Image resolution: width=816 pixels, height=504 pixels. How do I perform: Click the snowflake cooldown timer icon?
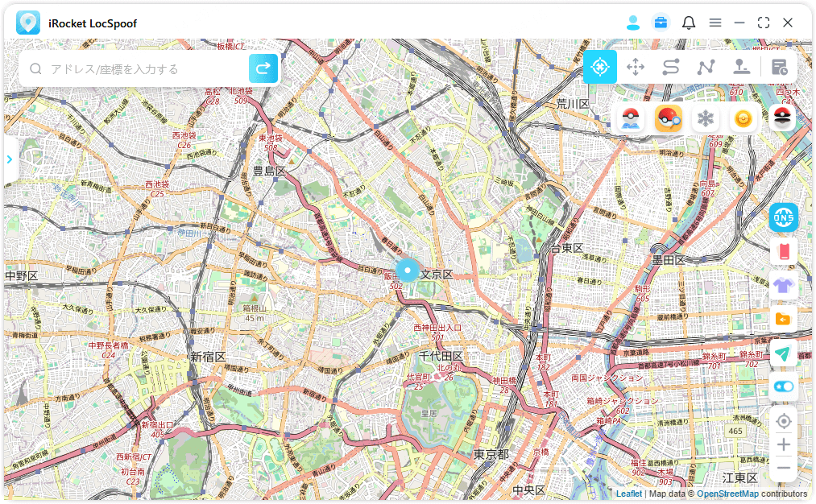pos(706,119)
